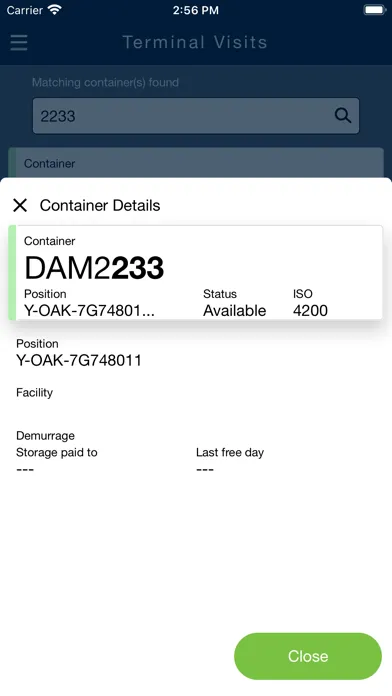The image size is (392, 696).
Task: Click the green Close button
Action: click(x=308, y=656)
